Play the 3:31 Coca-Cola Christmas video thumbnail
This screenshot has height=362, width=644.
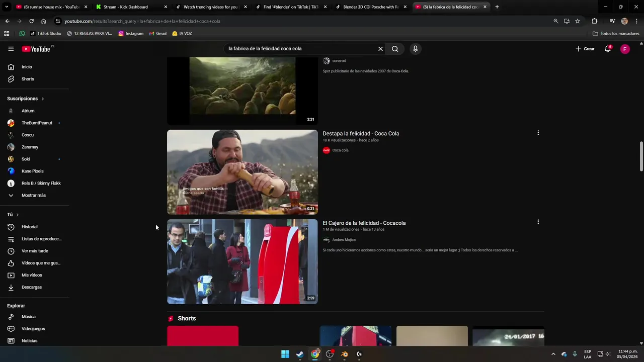[x=243, y=90]
